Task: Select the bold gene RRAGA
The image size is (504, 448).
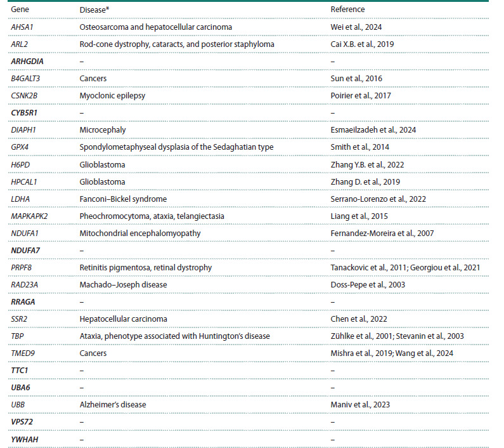Action: coord(23,302)
